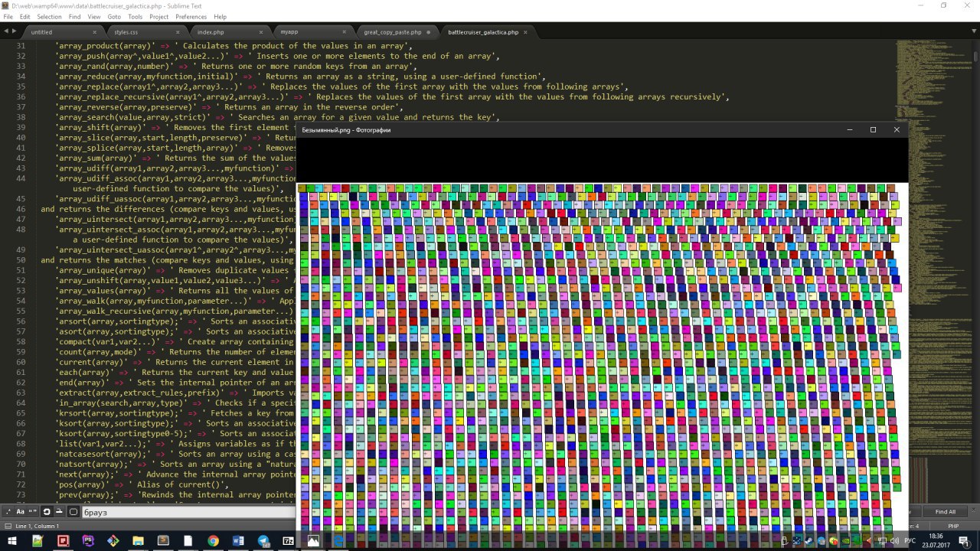
Task: Click the volume tray icon
Action: click(x=895, y=541)
